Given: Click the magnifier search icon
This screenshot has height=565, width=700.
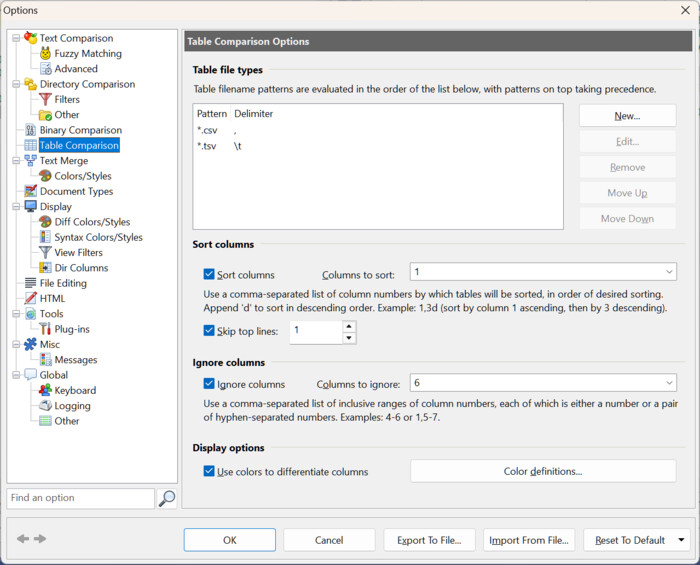Looking at the screenshot, I should click(x=167, y=499).
